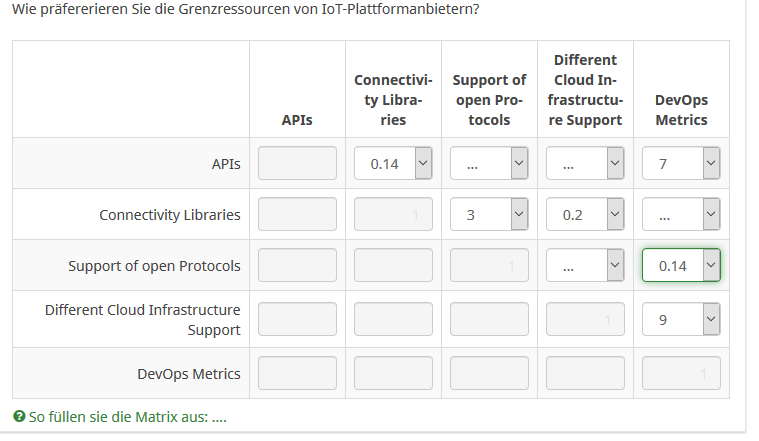759x441 pixels.
Task: Click Support of open Protocols diagonal field
Action: 489,265
